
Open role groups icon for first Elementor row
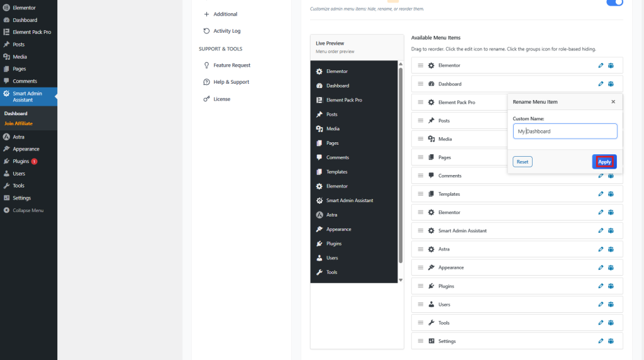point(611,65)
